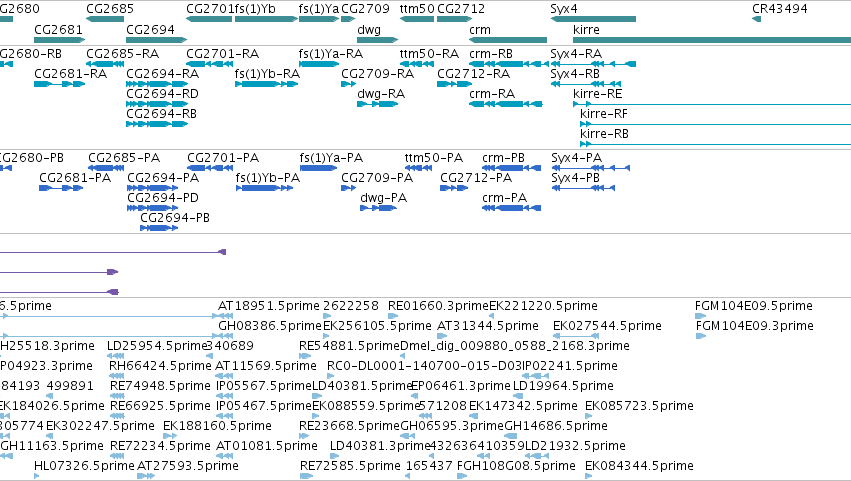
Task: Select protein label 'dwg-PA'
Action: click(383, 198)
